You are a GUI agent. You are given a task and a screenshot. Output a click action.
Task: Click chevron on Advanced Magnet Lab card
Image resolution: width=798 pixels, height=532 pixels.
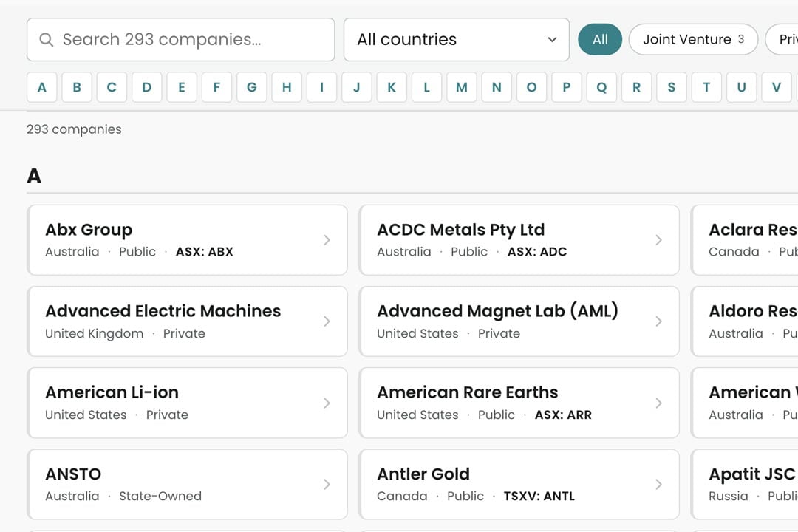pos(658,321)
